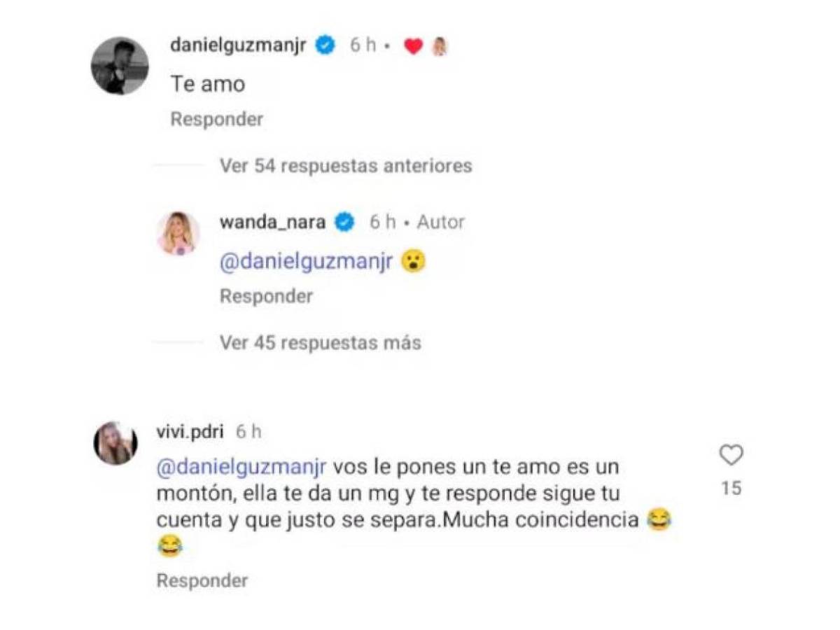The width and height of the screenshot is (840, 630).
Task: Click the small avatar next to the heart reaction
Action: pos(439,45)
